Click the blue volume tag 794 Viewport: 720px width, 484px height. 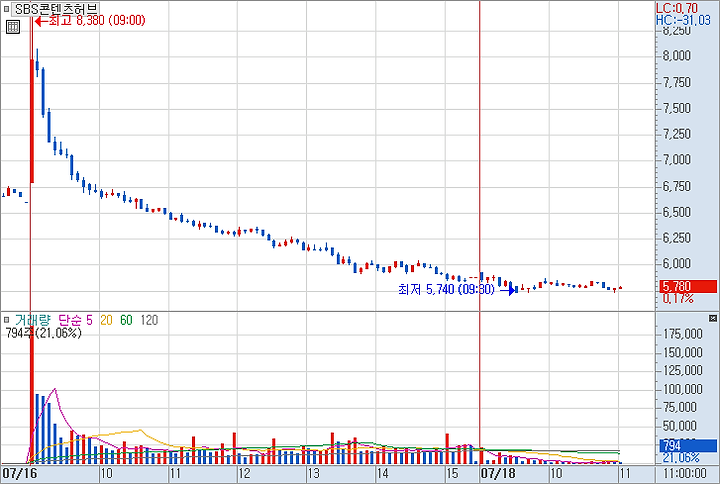pyautogui.click(x=688, y=445)
